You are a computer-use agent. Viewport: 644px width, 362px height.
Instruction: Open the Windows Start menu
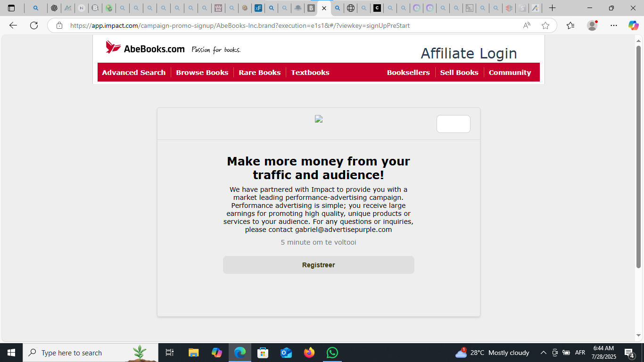tap(11, 353)
